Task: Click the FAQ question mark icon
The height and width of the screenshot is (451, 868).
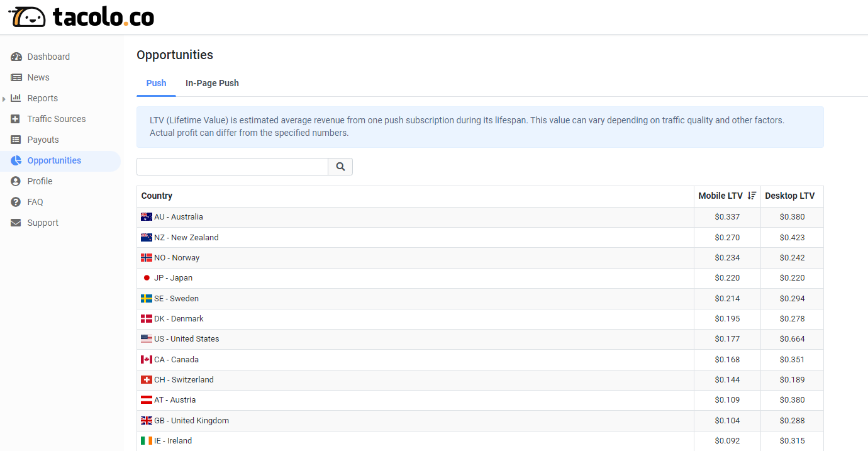Action: [x=16, y=202]
